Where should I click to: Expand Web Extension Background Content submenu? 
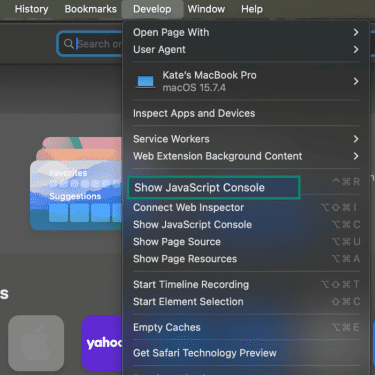246,156
